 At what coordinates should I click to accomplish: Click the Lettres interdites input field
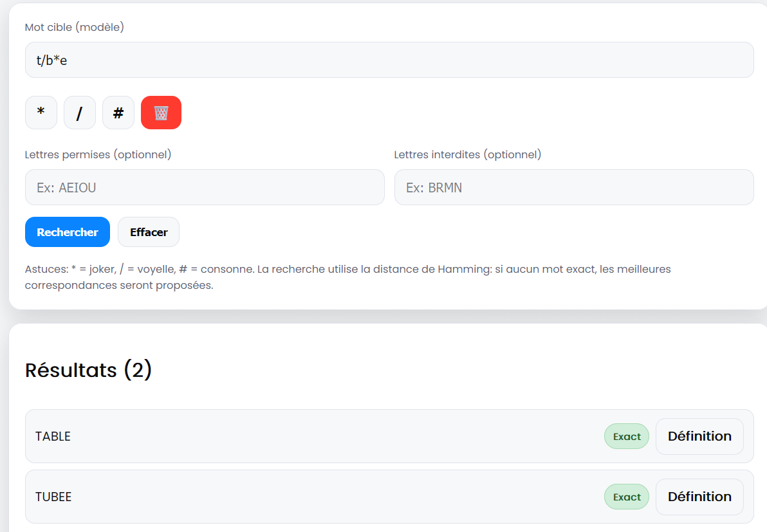(x=573, y=187)
